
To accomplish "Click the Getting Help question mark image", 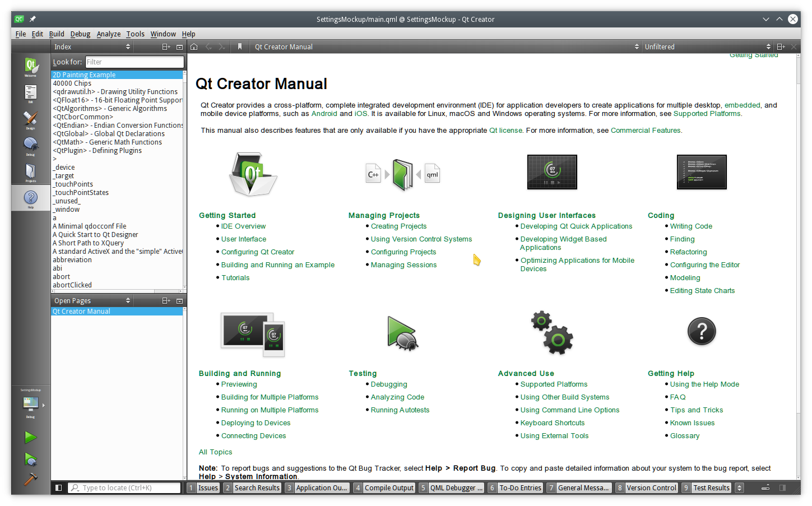I will [x=702, y=331].
